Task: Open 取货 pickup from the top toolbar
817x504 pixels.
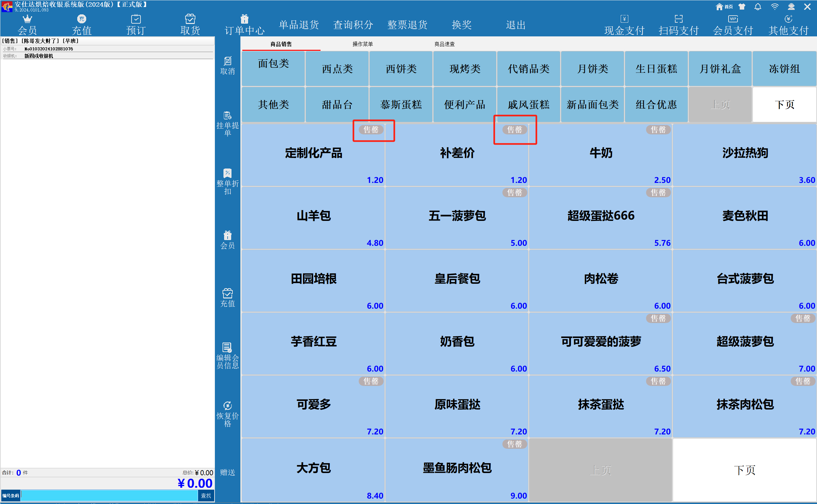Action: tap(190, 24)
